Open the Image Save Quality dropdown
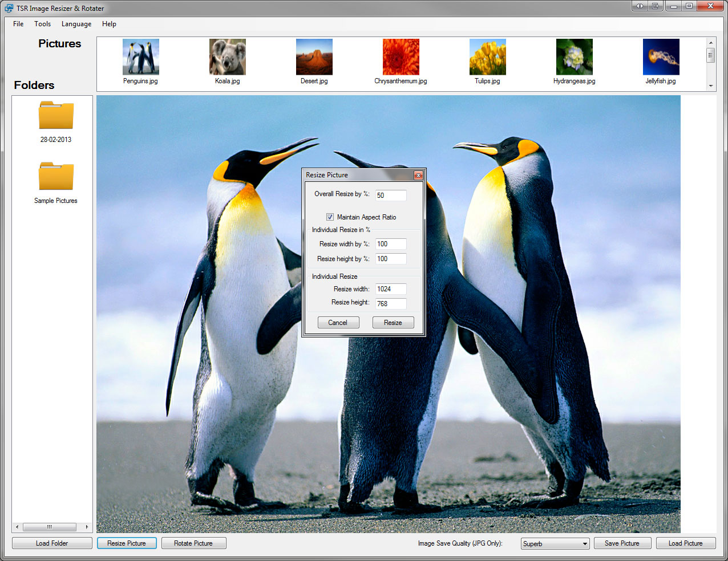Screen dimensions: 728x561 555,544
